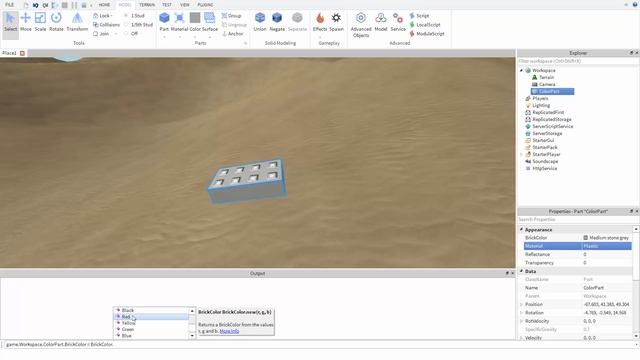
Task: Select Black in the autocomplete list
Action: coord(151,310)
